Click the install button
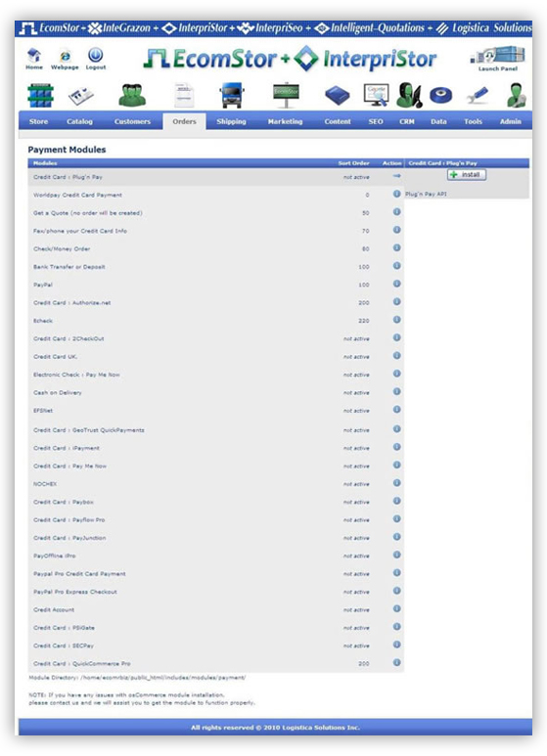Viewport: 547px width, 756px height. pyautogui.click(x=467, y=174)
